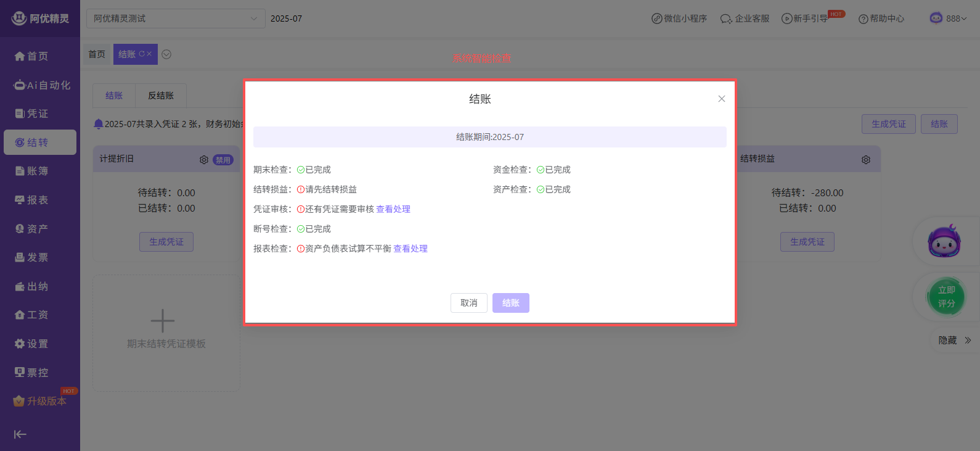This screenshot has height=451, width=980.
Task: Click the 报表 reports sidebar icon
Action: tap(20, 200)
